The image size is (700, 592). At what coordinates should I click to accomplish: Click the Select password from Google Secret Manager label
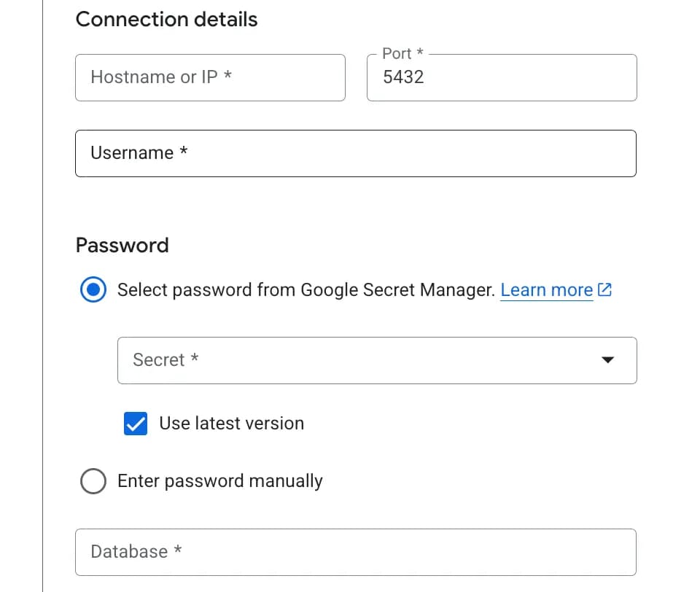point(306,289)
